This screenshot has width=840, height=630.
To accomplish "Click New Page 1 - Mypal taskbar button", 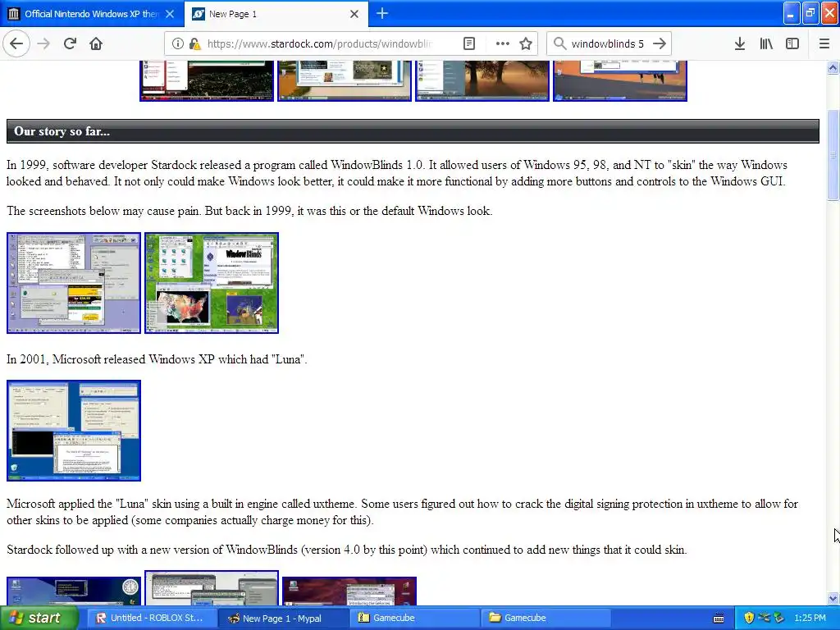I will tap(282, 618).
